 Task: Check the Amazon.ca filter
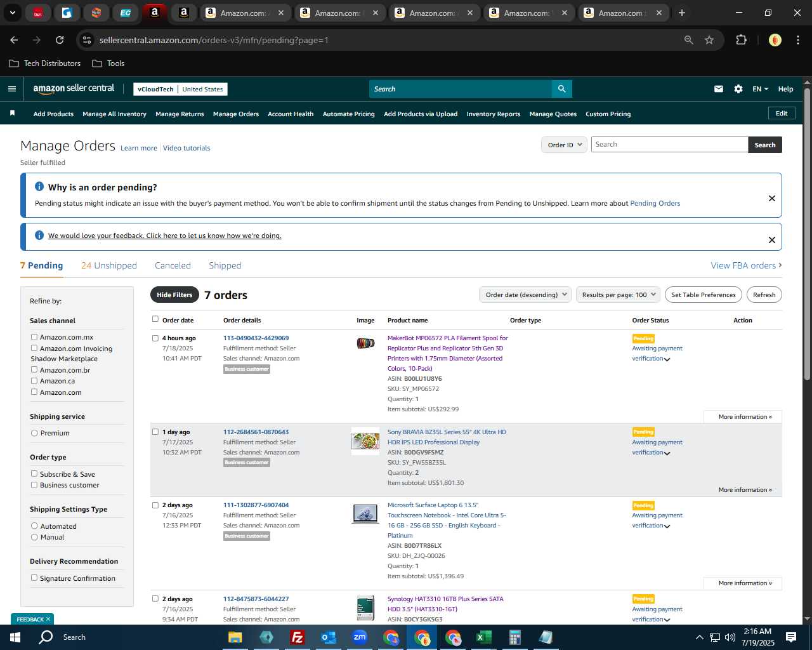pos(34,380)
